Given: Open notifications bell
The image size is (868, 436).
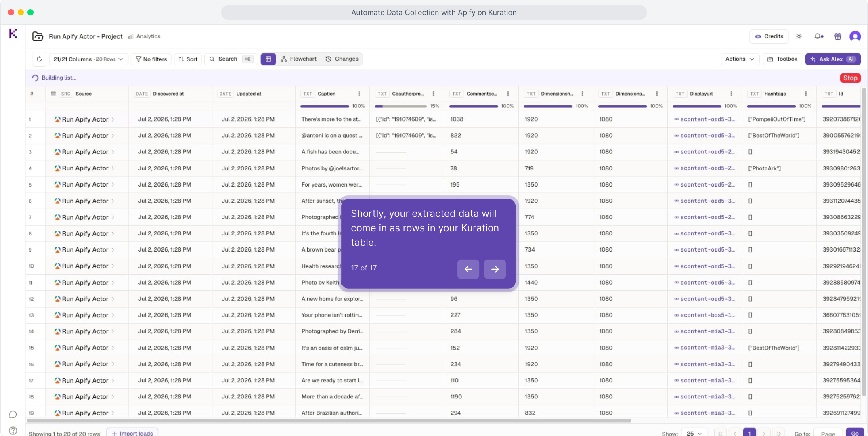Looking at the screenshot, I should click(818, 36).
